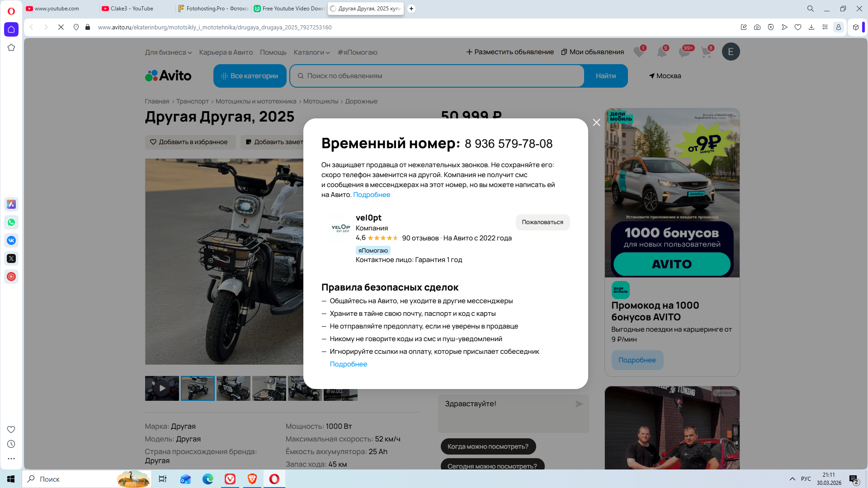Open Avito messages icon

coord(684,52)
